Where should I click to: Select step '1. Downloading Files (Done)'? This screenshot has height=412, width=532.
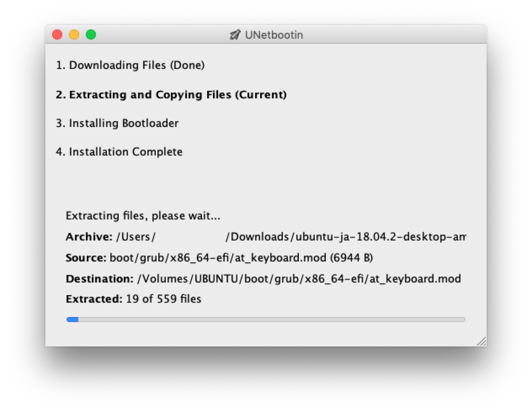pyautogui.click(x=130, y=66)
